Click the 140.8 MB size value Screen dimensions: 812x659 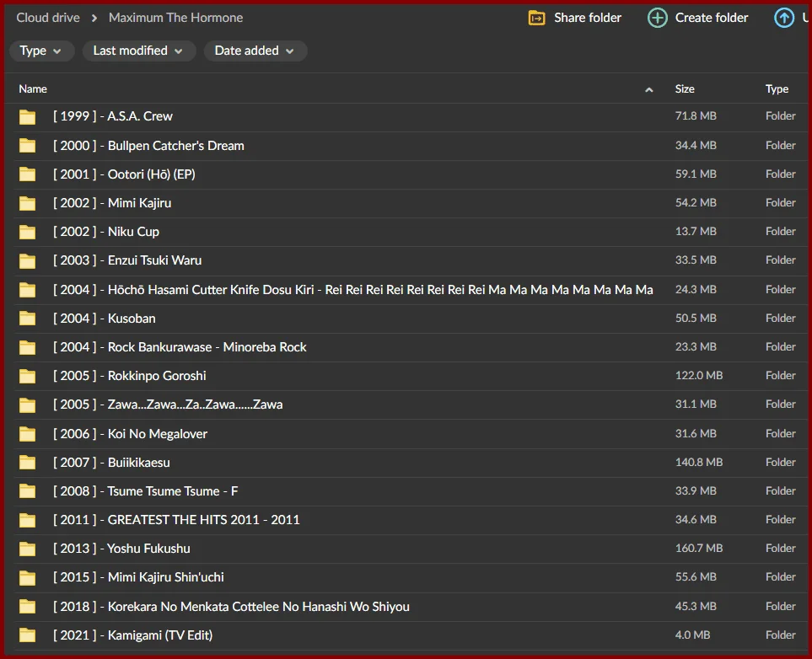[x=698, y=462]
